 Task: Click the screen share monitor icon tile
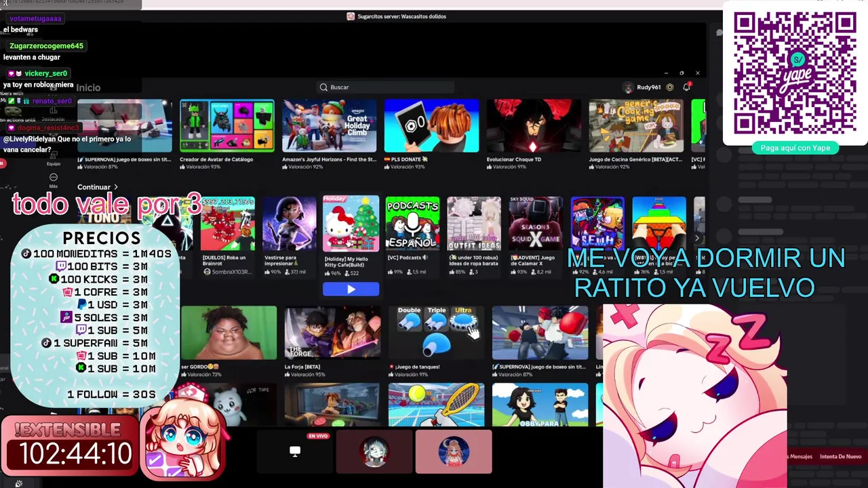pos(295,451)
